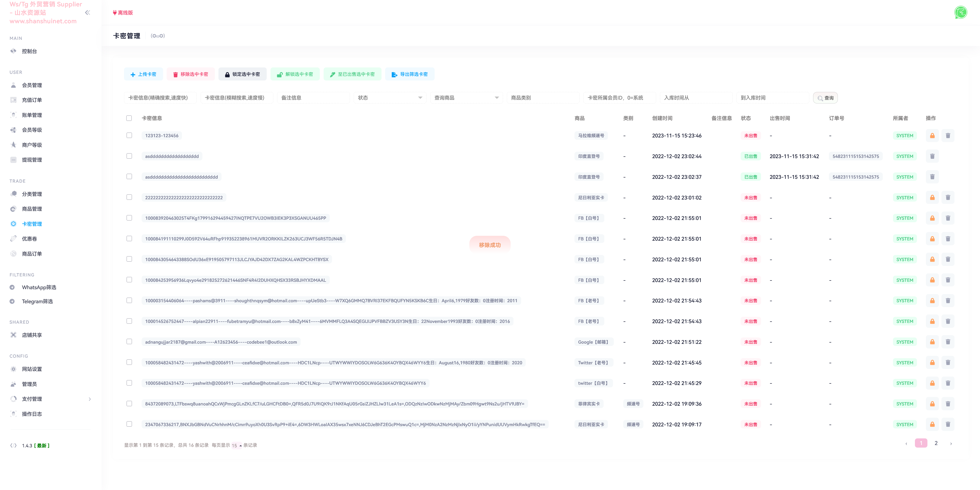
Task: Open records-per-page selector showing 15
Action: (236, 446)
